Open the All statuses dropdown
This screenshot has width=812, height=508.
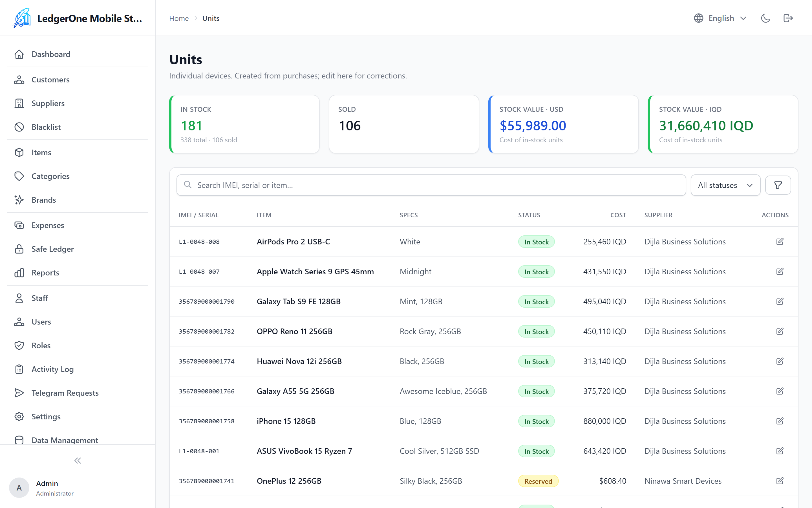click(725, 185)
